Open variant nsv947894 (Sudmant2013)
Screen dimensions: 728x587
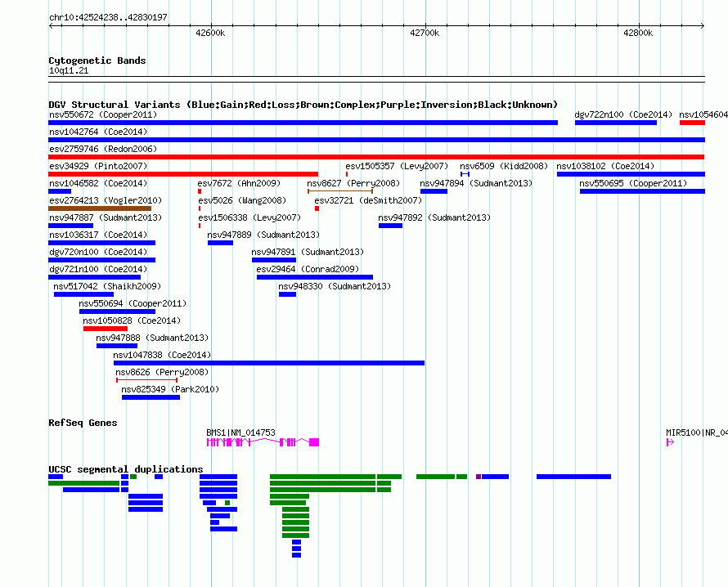434,191
